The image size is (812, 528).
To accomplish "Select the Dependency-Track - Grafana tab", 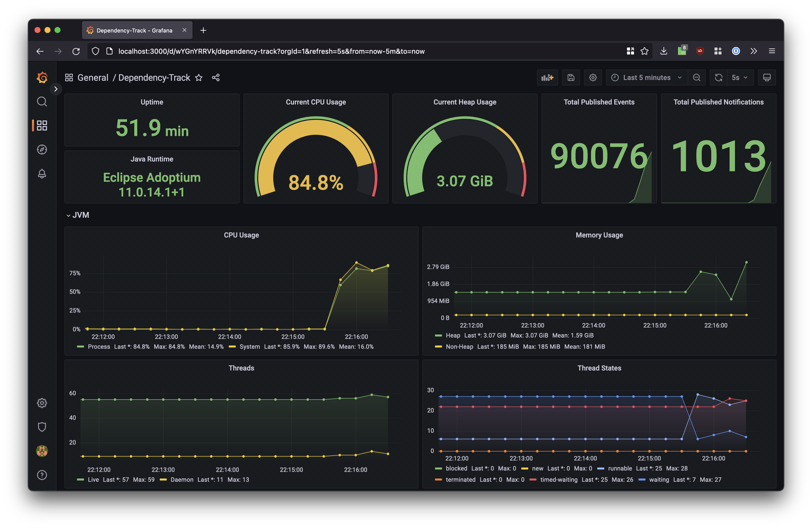I will [137, 30].
